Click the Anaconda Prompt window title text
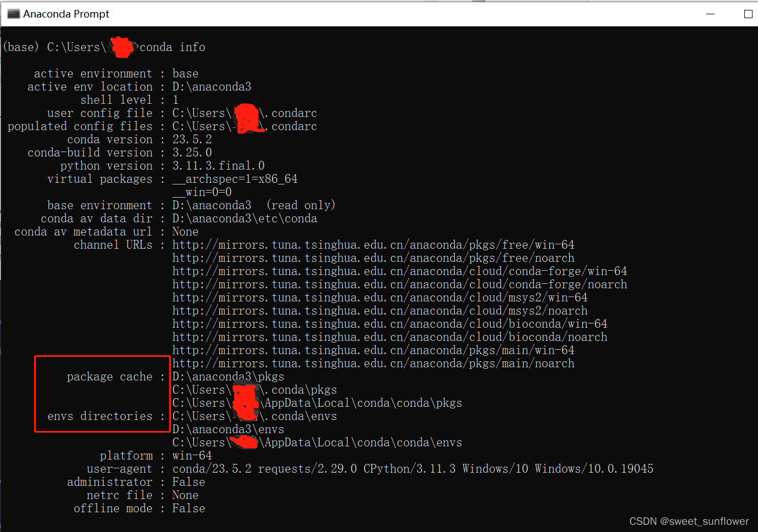758x532 pixels. coord(66,14)
